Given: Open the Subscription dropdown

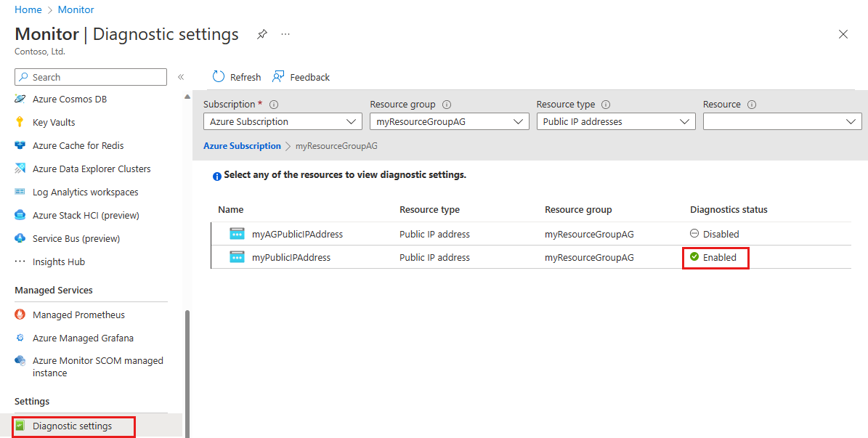Looking at the screenshot, I should click(283, 122).
